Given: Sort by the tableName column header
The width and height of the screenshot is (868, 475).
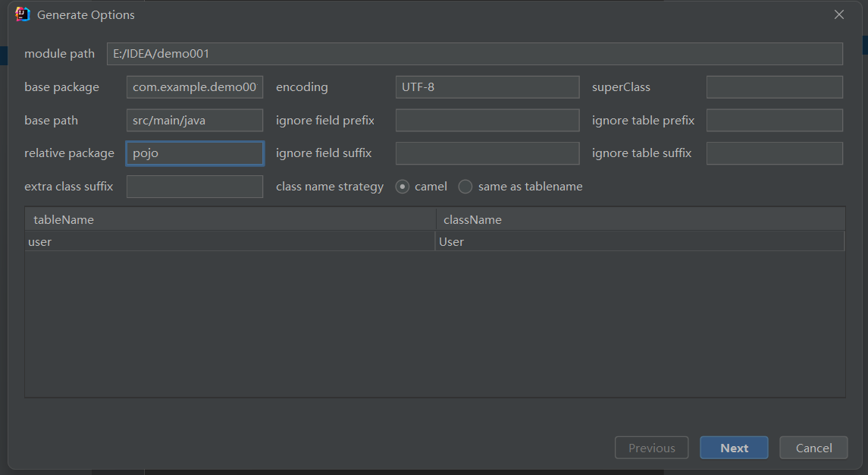Looking at the screenshot, I should click(x=230, y=219).
